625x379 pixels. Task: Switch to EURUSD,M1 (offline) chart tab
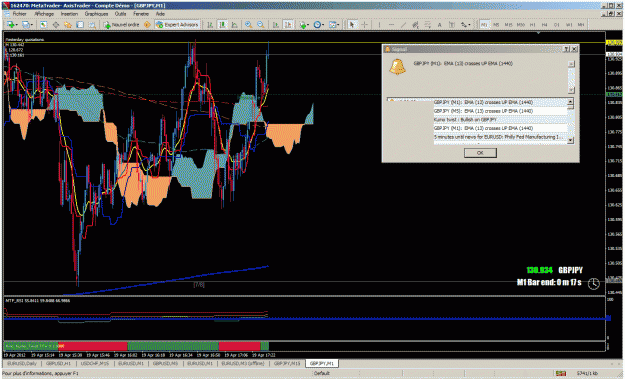click(243, 363)
